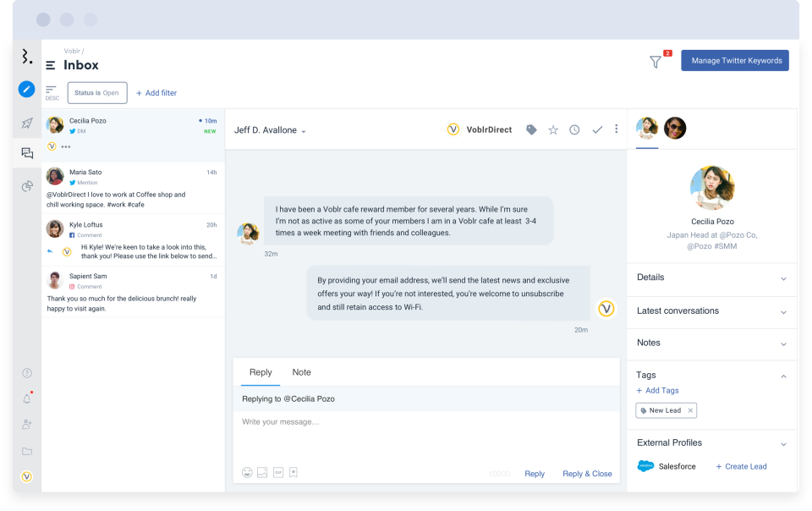Viewport: 812px width, 511px height.
Task: Insert a GIF using the GIF icon
Action: pyautogui.click(x=278, y=473)
